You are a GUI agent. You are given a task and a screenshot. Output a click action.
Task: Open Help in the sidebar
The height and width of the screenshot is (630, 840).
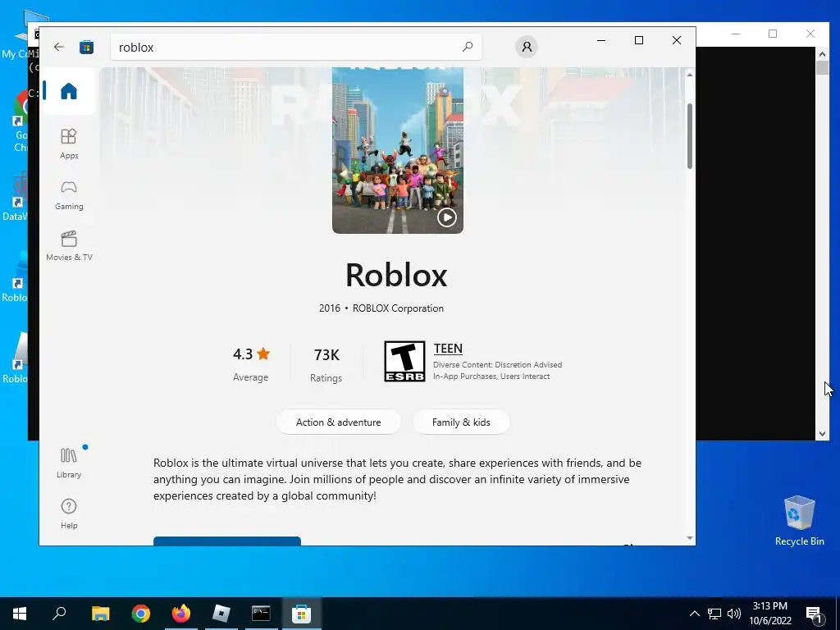(69, 514)
